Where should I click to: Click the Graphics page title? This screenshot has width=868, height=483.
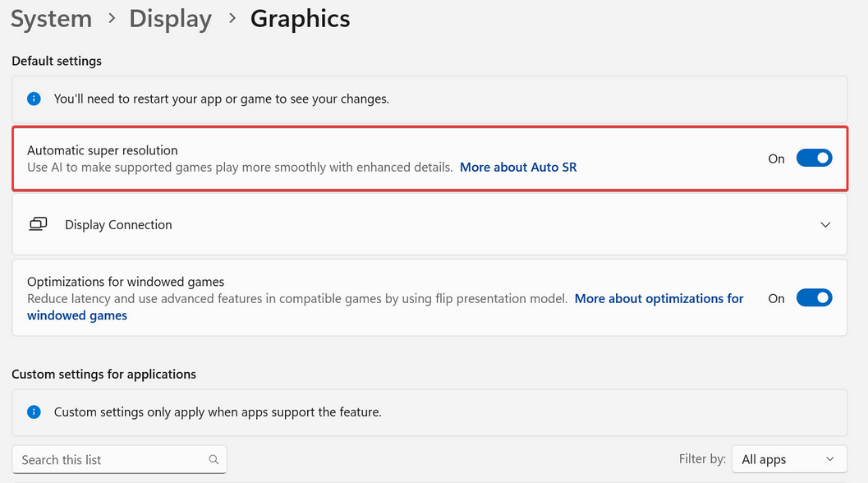(300, 19)
